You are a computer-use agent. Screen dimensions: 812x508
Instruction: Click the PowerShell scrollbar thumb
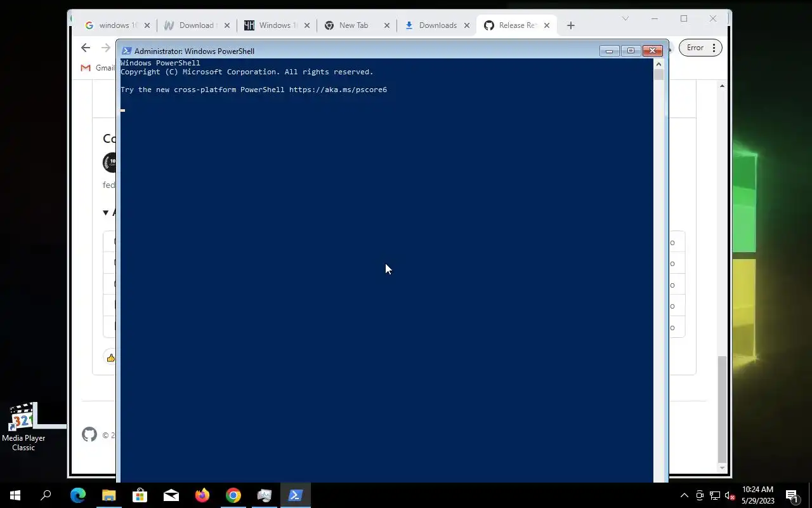(x=658, y=75)
